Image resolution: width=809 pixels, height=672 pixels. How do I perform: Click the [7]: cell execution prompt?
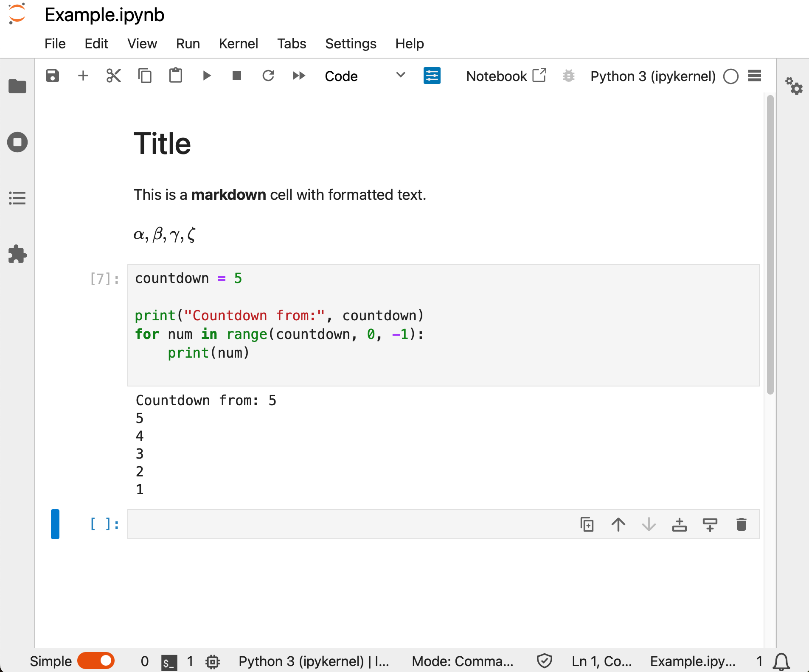104,279
